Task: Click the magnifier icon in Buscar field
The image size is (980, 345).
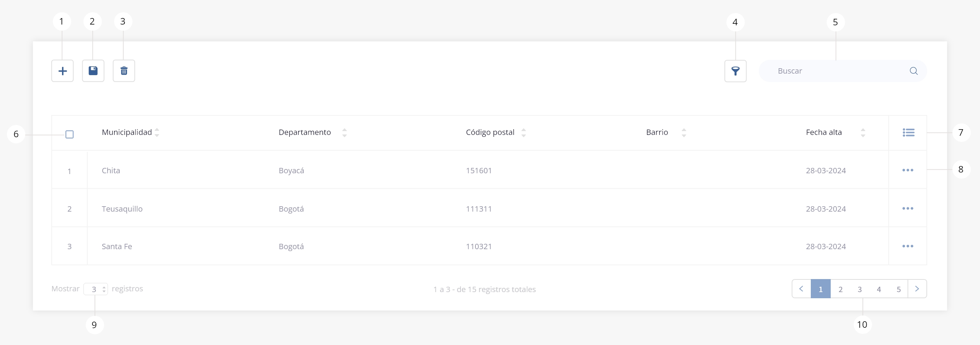Action: click(913, 71)
